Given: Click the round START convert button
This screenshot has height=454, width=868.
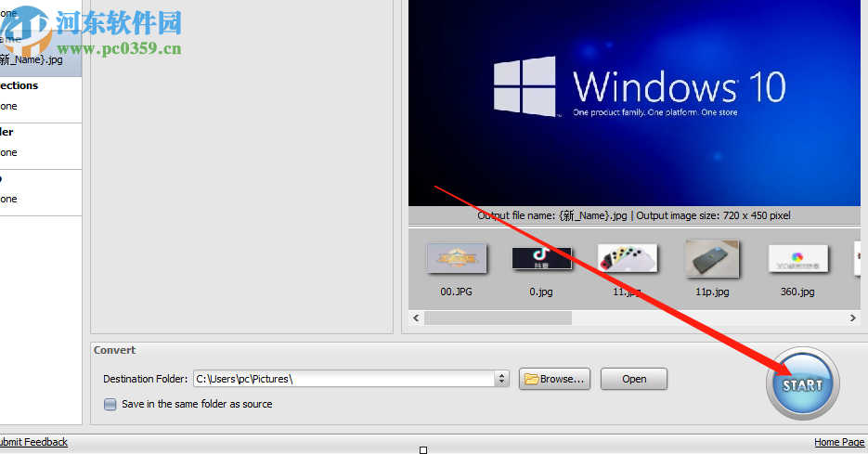Looking at the screenshot, I should (803, 383).
